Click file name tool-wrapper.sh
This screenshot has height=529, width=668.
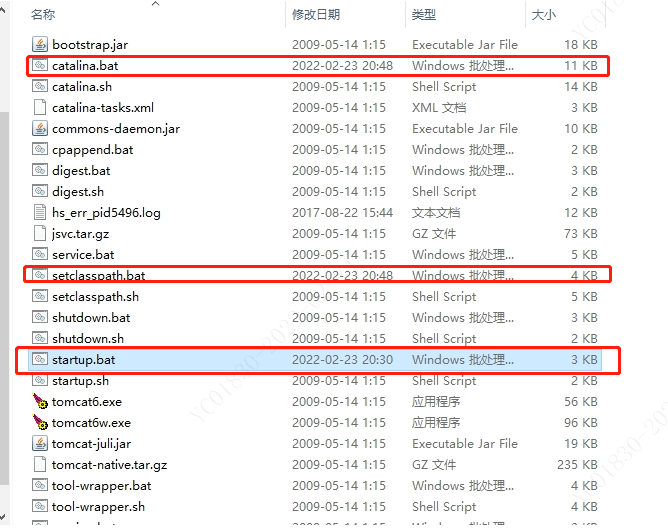coord(98,507)
